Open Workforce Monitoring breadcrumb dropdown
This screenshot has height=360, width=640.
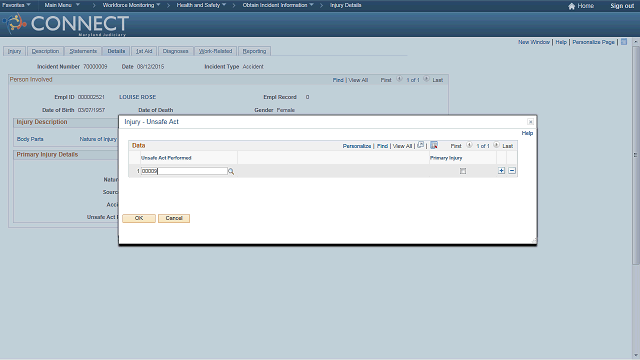click(x=131, y=5)
